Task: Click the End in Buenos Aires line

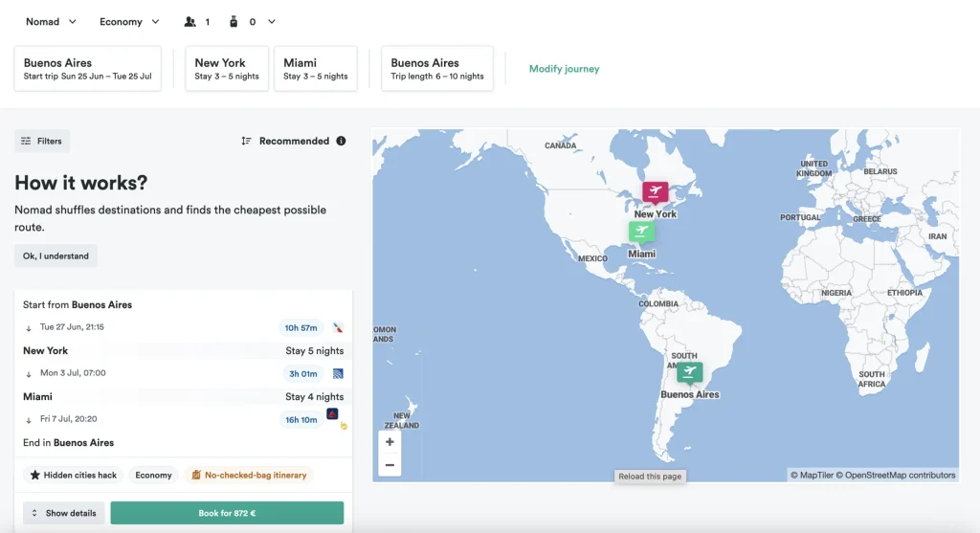Action: (68, 442)
